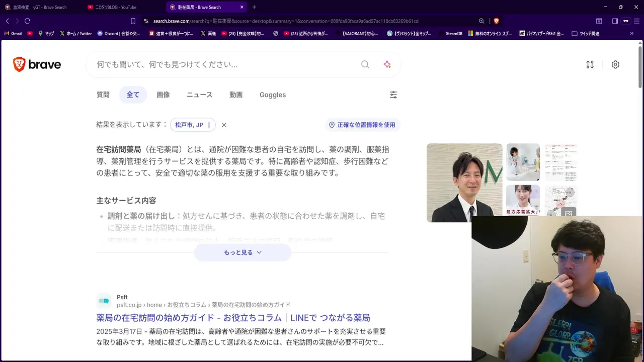Screen dimensions: 644x362
Task: Open the man in suit thumbnail
Action: tap(464, 183)
